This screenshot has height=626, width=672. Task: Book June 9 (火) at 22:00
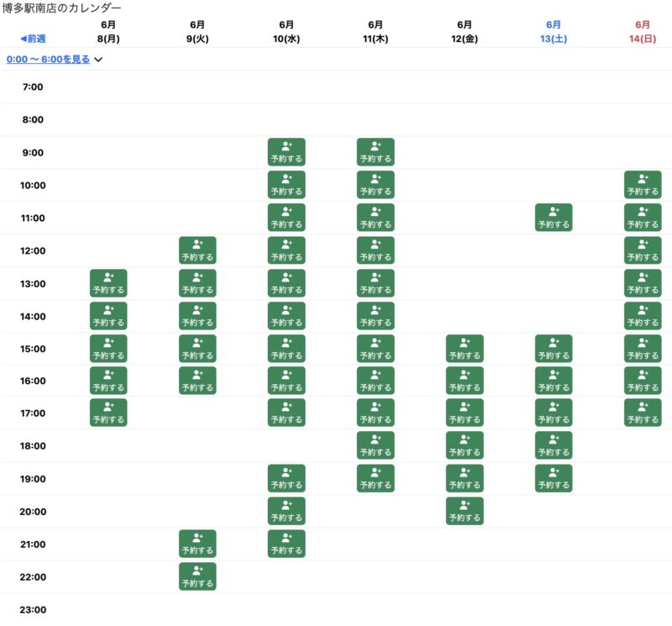click(x=197, y=576)
